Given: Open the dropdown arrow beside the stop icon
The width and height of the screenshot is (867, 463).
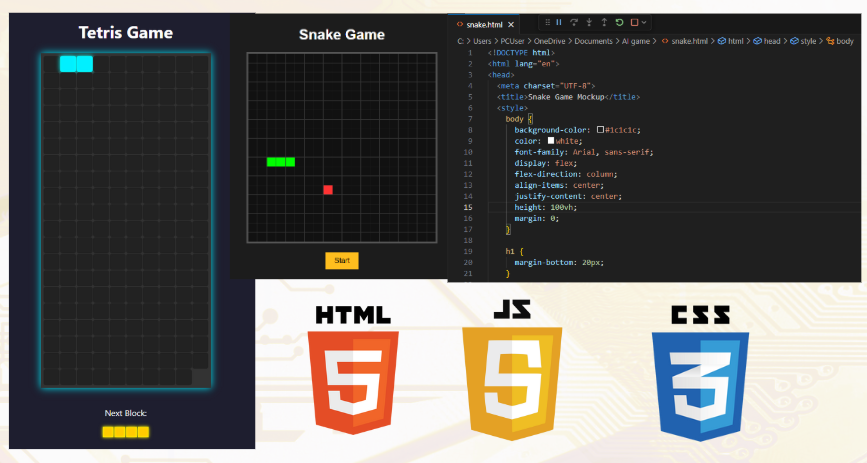Looking at the screenshot, I should pyautogui.click(x=645, y=22).
